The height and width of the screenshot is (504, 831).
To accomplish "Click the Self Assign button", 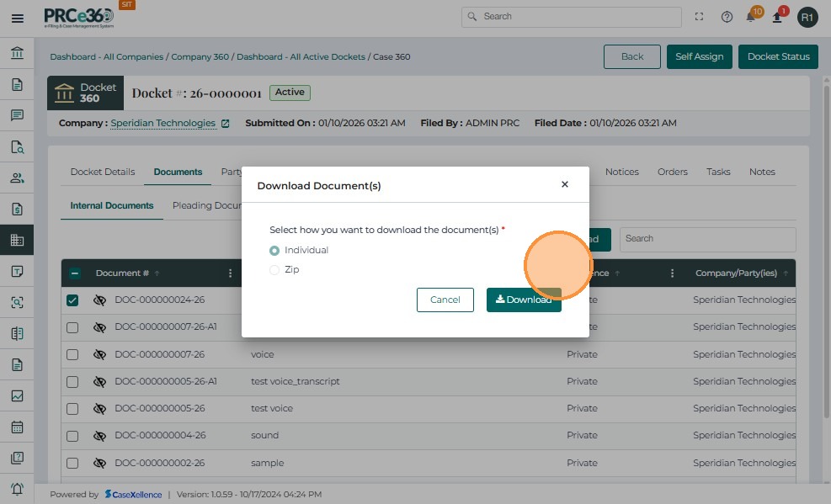I will click(x=699, y=56).
